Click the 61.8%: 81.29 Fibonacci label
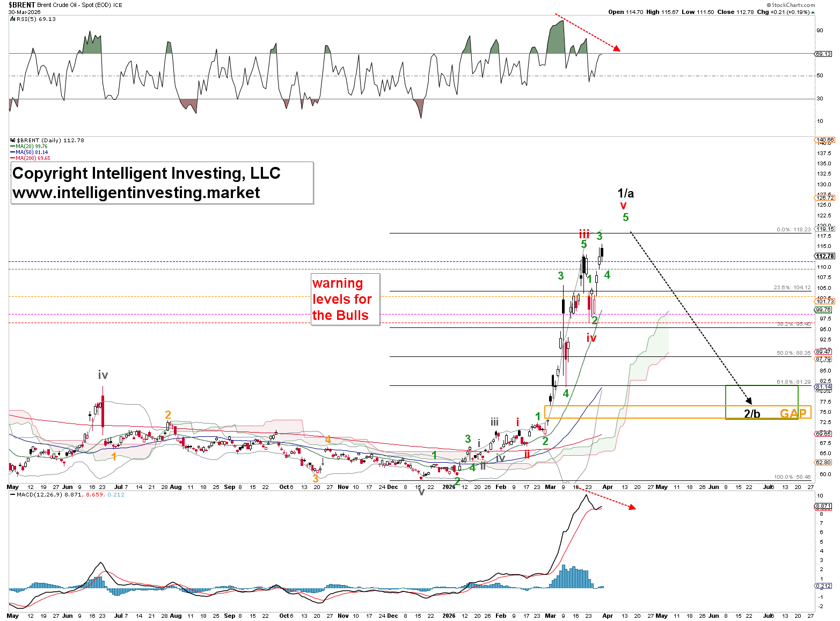840x621 pixels. 793,382
